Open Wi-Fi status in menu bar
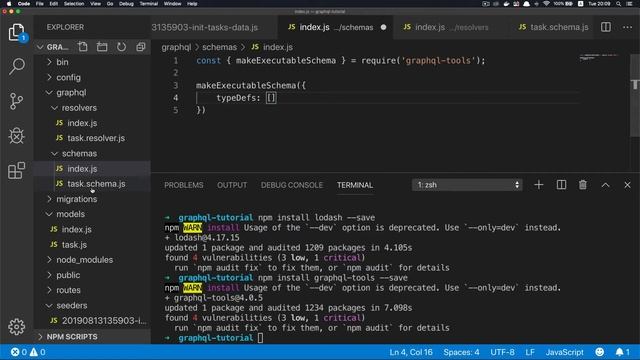 click(546, 4)
